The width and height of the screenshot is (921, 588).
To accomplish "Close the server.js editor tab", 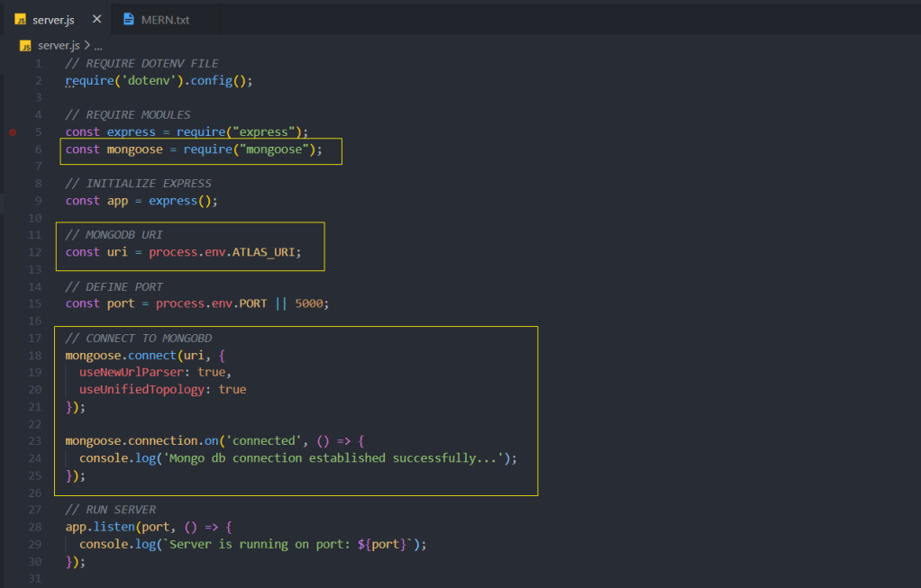I will coord(96,19).
